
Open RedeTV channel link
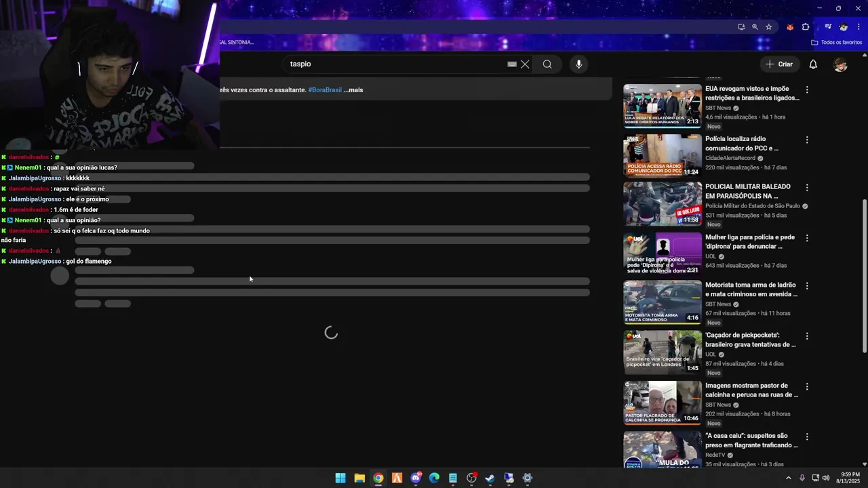(715, 455)
